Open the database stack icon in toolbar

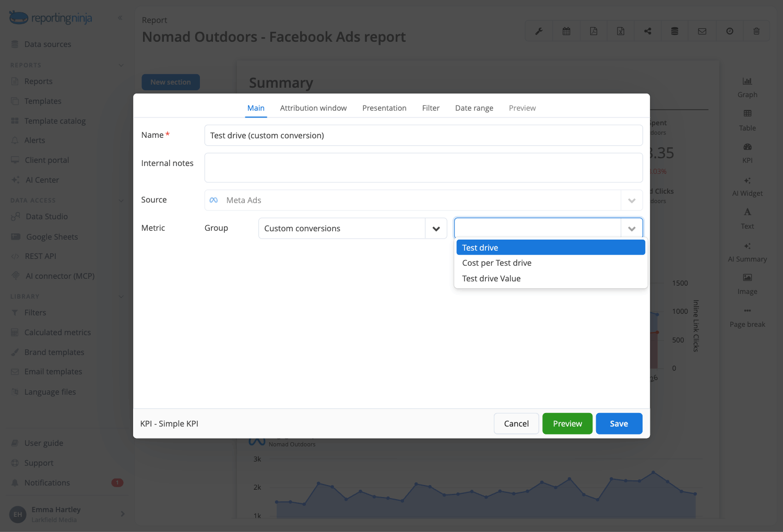click(675, 31)
